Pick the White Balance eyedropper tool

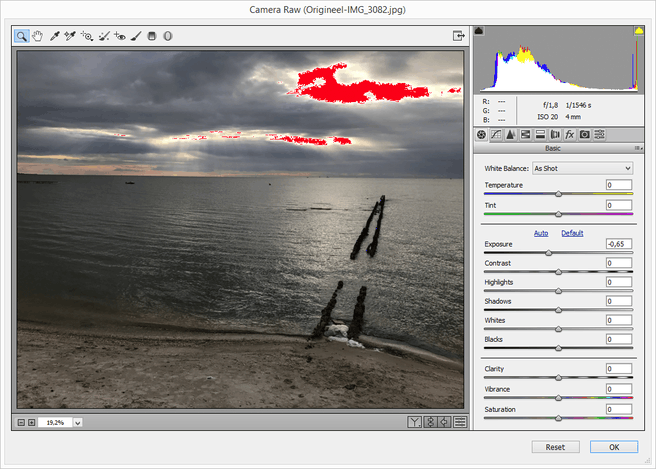point(54,36)
